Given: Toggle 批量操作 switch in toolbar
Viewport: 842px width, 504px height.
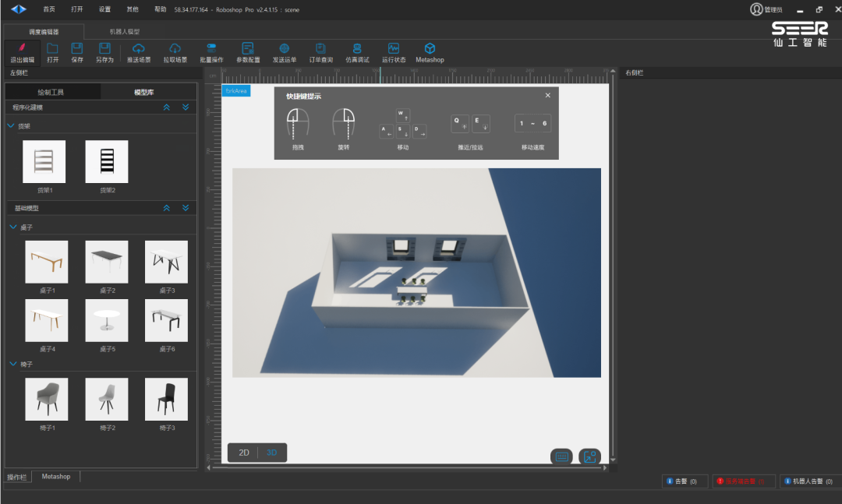Looking at the screenshot, I should (211, 48).
